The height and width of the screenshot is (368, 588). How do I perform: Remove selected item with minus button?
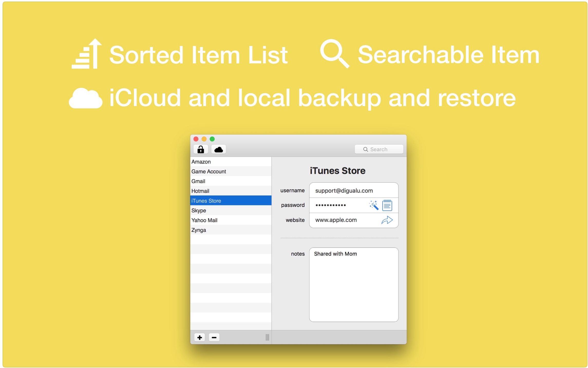pos(214,337)
